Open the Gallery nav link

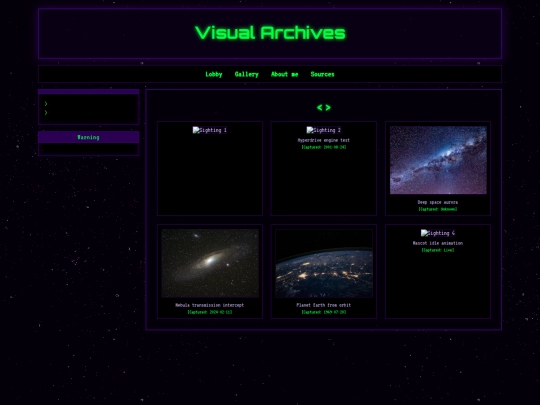pyautogui.click(x=246, y=74)
